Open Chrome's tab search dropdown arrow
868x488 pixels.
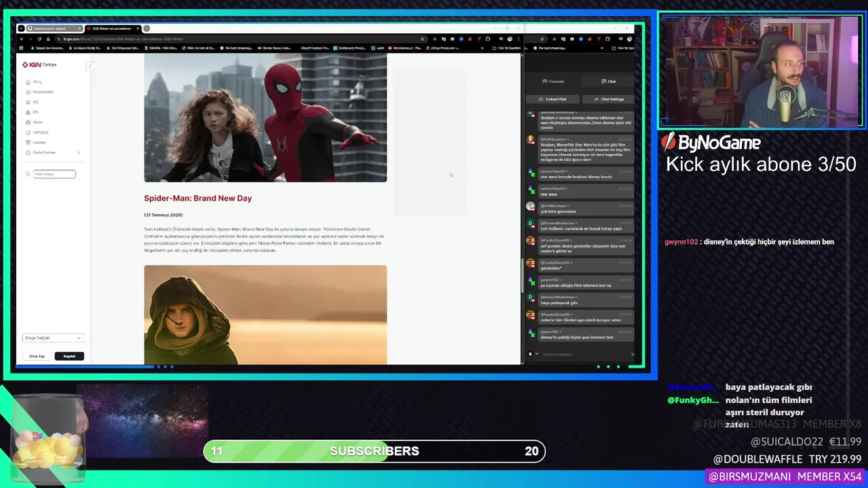pos(22,28)
